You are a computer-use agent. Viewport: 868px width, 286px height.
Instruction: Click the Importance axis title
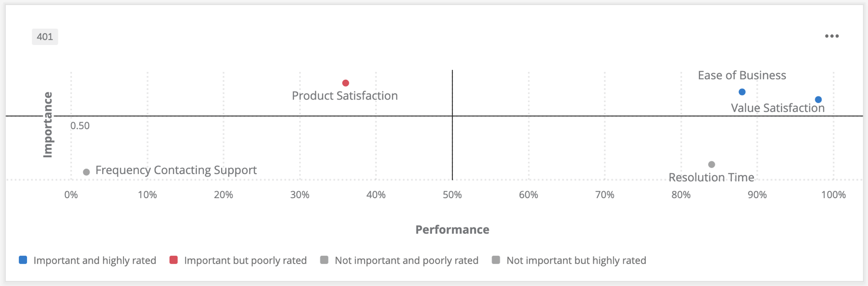pos(48,125)
